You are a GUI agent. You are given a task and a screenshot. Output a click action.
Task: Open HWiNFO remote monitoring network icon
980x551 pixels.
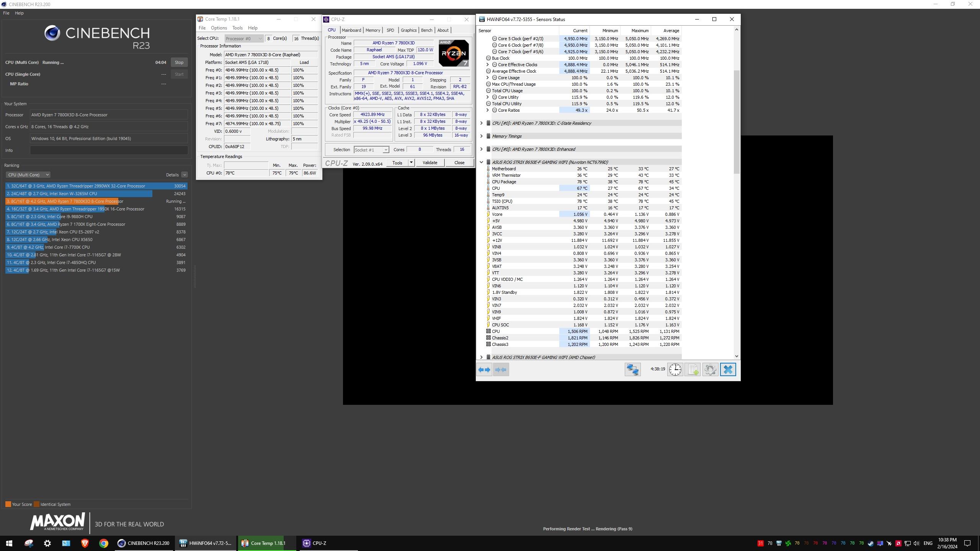tap(632, 370)
